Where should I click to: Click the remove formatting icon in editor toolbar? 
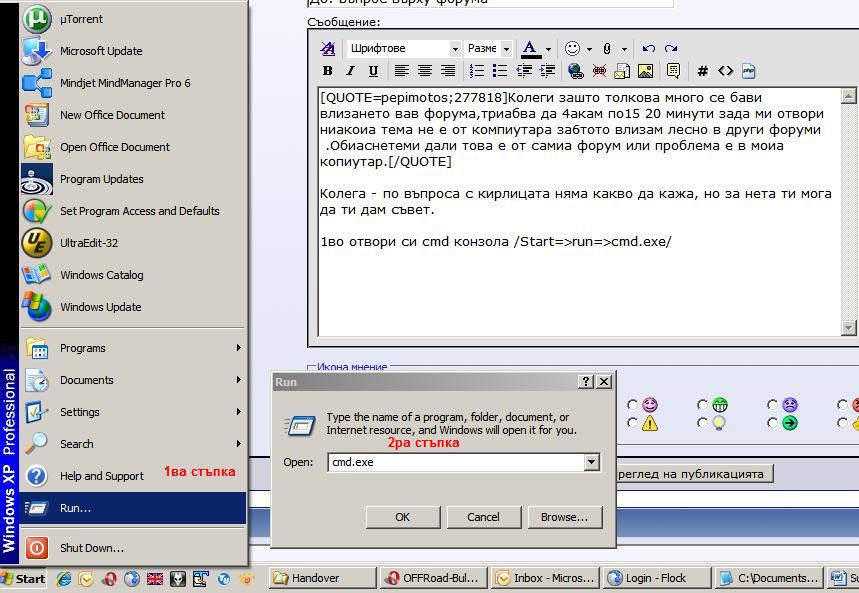pyautogui.click(x=328, y=48)
